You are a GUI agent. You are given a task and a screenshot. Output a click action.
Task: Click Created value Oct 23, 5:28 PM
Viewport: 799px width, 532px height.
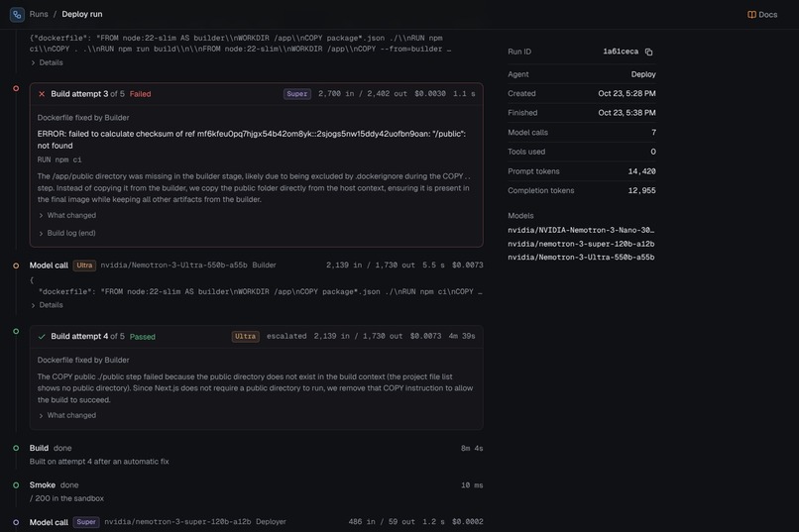coord(627,94)
